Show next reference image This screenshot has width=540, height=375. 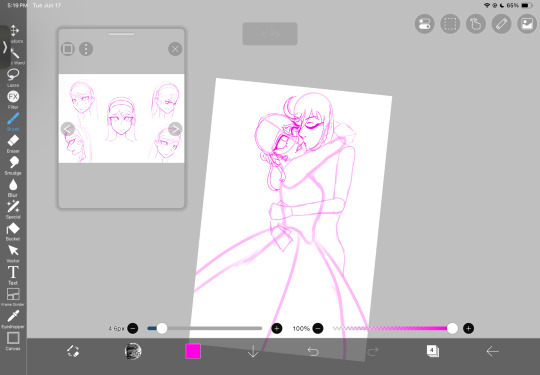175,129
